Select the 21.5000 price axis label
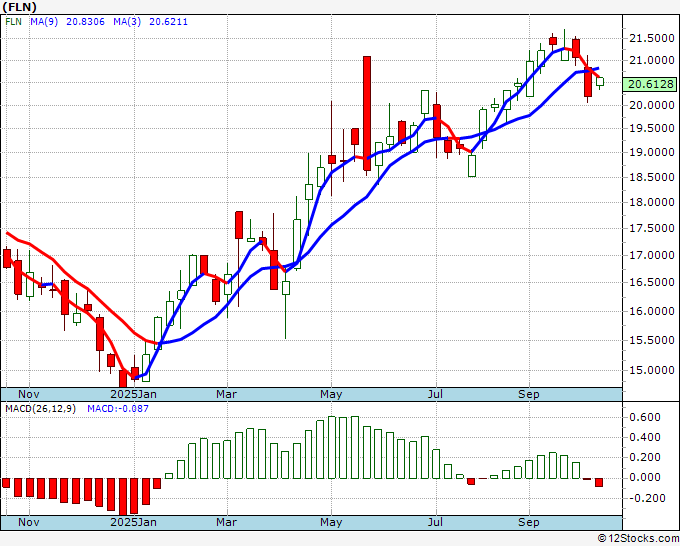Image resolution: width=680 pixels, height=546 pixels. click(x=651, y=39)
